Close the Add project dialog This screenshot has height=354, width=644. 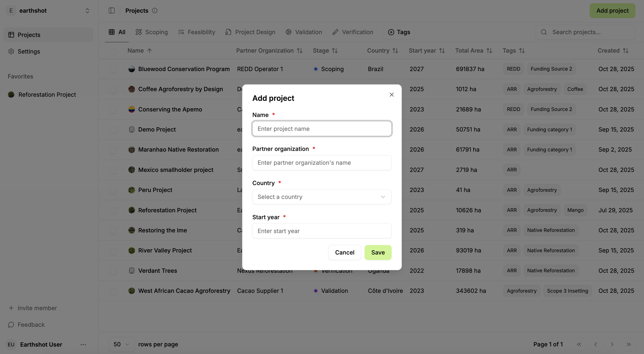pos(392,95)
